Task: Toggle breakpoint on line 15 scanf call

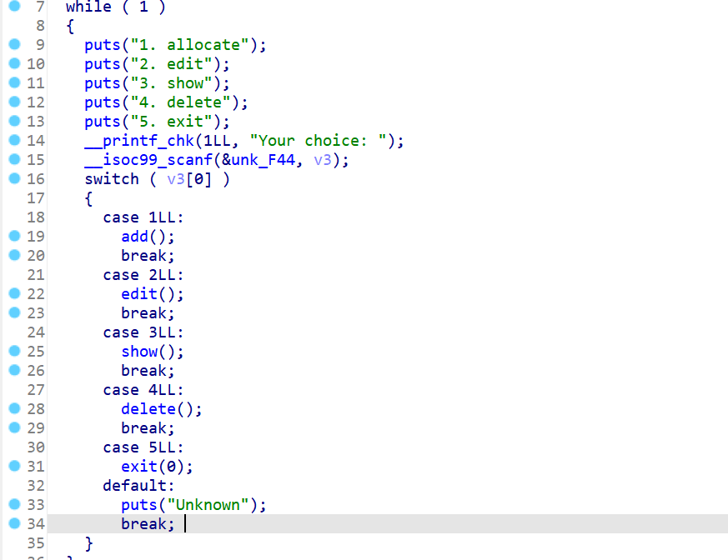Action: tap(14, 160)
